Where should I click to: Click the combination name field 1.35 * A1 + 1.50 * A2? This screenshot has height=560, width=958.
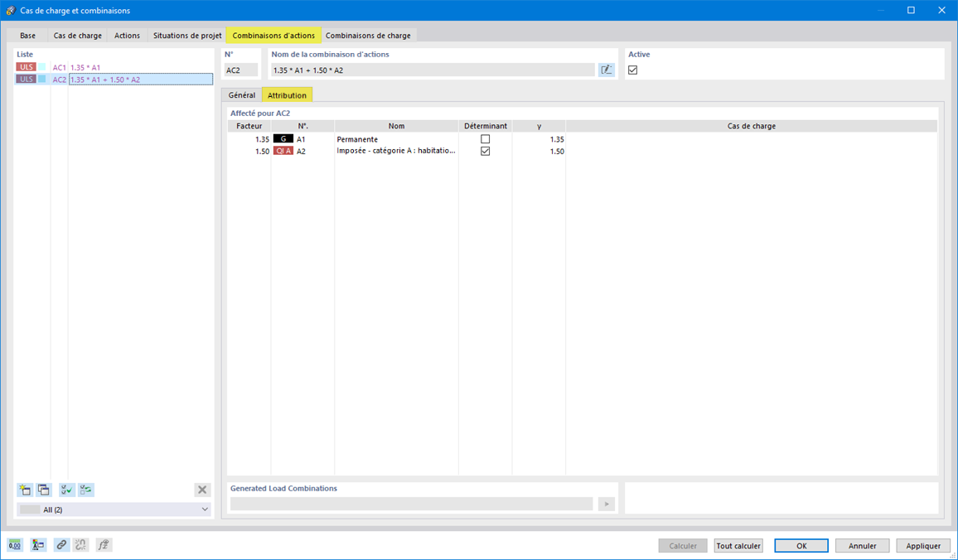[x=433, y=70]
